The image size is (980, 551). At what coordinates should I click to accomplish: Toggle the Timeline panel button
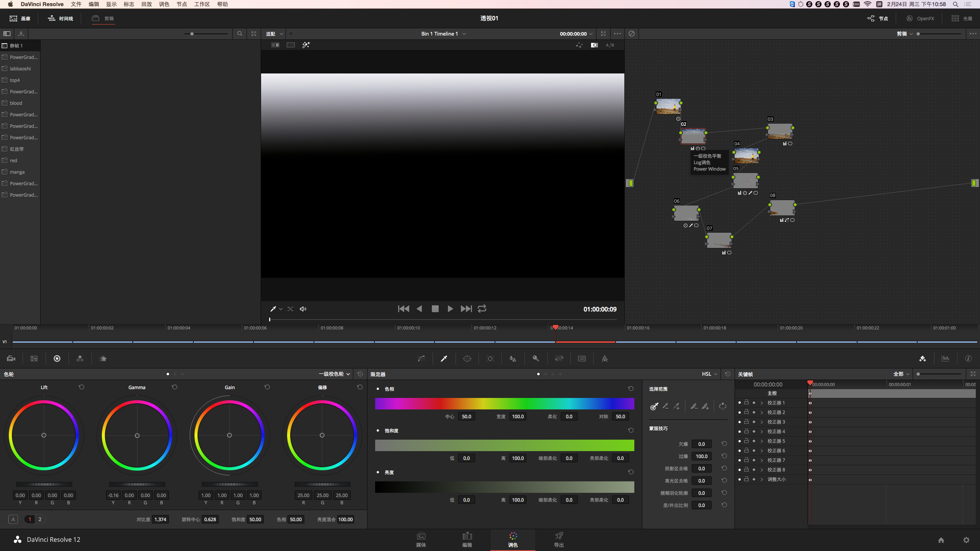[60, 18]
